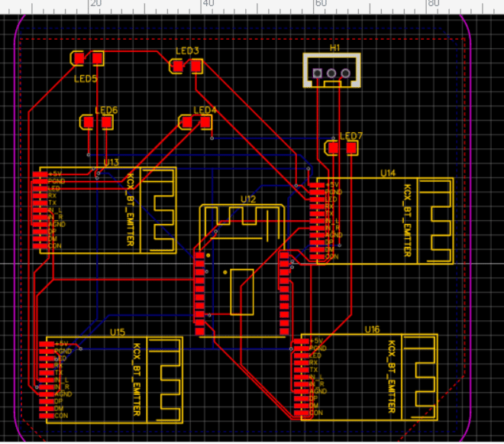Select the right pad of LED7
The image size is (504, 444).
[x=351, y=147]
